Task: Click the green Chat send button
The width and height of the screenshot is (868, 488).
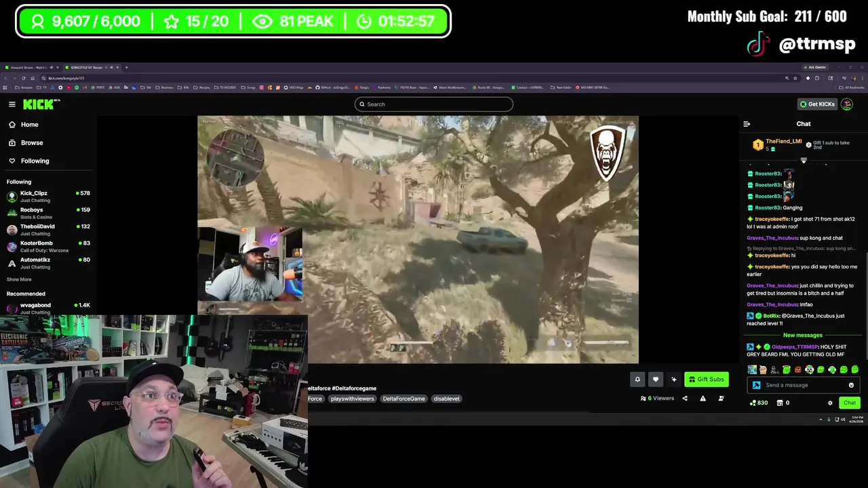Action: (850, 403)
